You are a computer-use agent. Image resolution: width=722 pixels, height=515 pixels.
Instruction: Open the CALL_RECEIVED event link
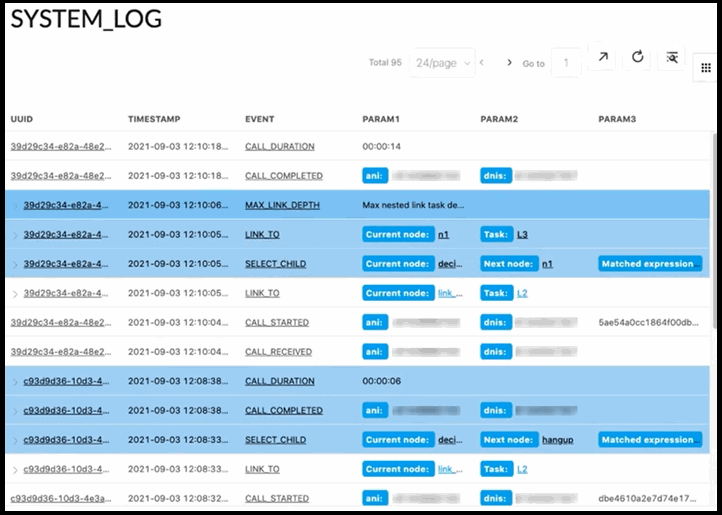tap(278, 352)
